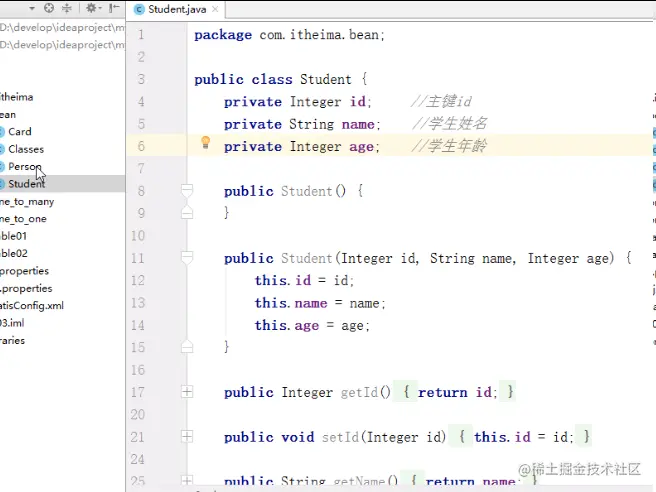Click the 'package' keyword on line 1
The height and width of the screenshot is (492, 656).
(223, 35)
